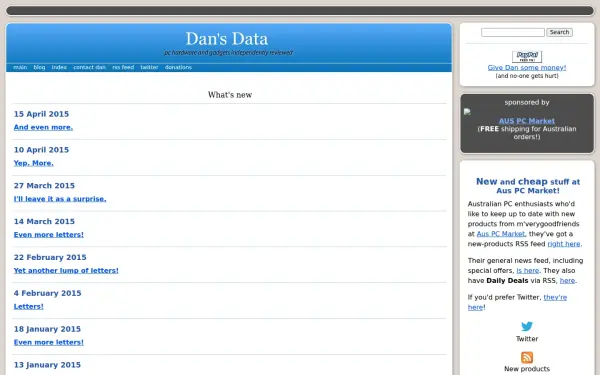Click the '(and no-one gets hurt)' text
Screen dimensions: 600x375
point(527,76)
